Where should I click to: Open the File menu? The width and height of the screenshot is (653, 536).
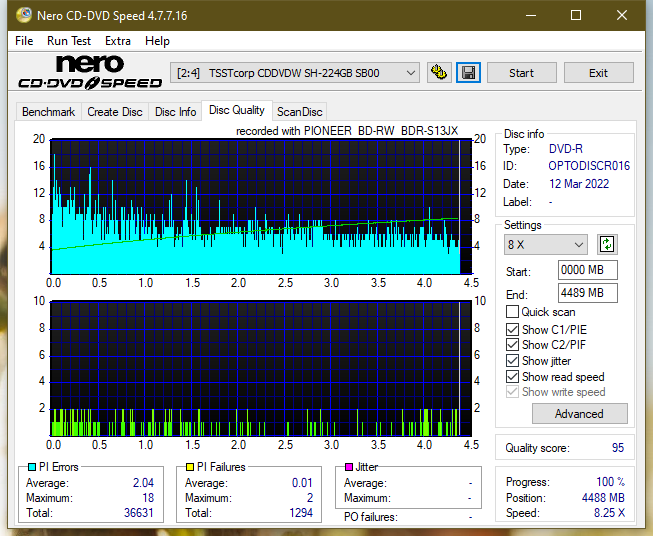[x=24, y=41]
